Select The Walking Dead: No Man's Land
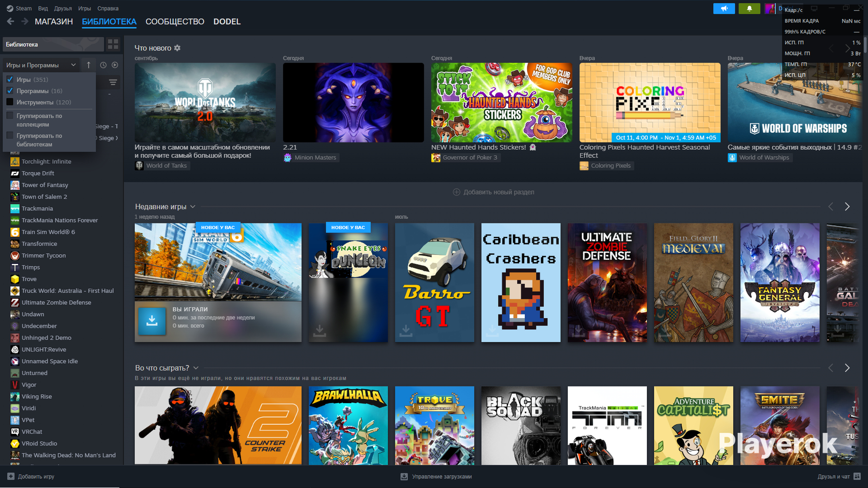The image size is (868, 488). pos(68,455)
